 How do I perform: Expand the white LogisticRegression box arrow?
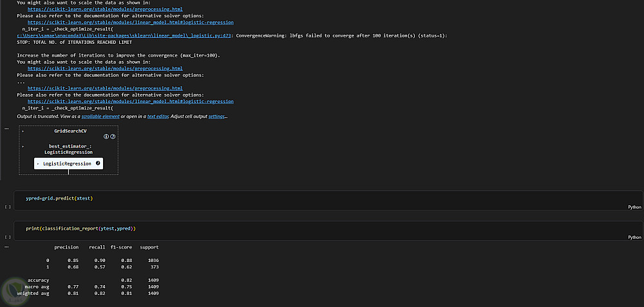[x=38, y=164]
